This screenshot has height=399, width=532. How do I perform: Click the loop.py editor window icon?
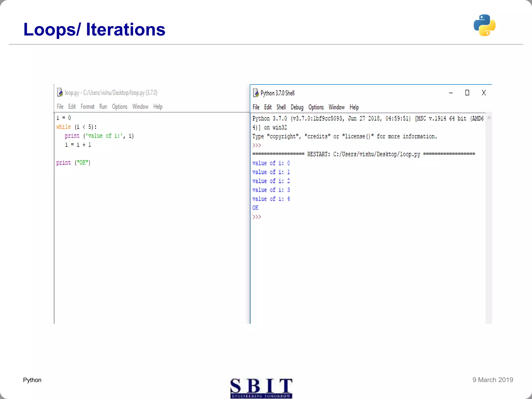pyautogui.click(x=60, y=92)
